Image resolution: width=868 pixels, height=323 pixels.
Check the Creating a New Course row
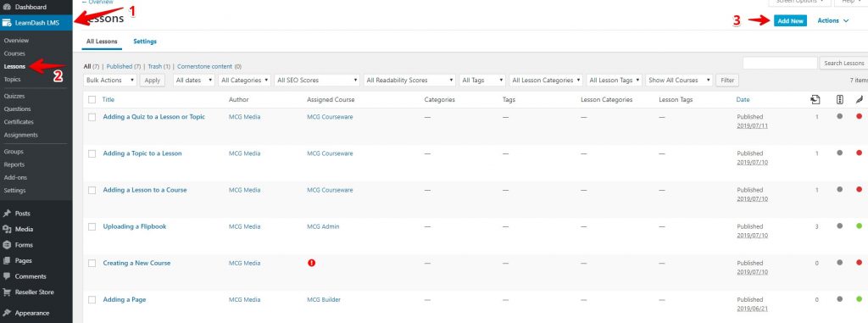[x=92, y=263]
